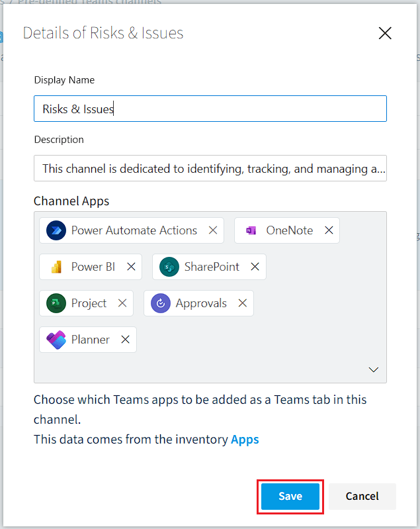Click the Approvals app icon
This screenshot has height=529, width=420.
click(x=161, y=303)
